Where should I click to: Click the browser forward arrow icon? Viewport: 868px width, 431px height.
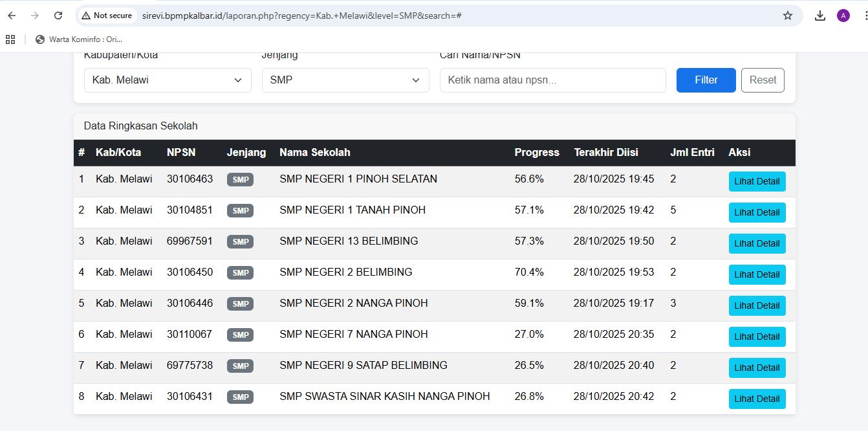click(35, 16)
